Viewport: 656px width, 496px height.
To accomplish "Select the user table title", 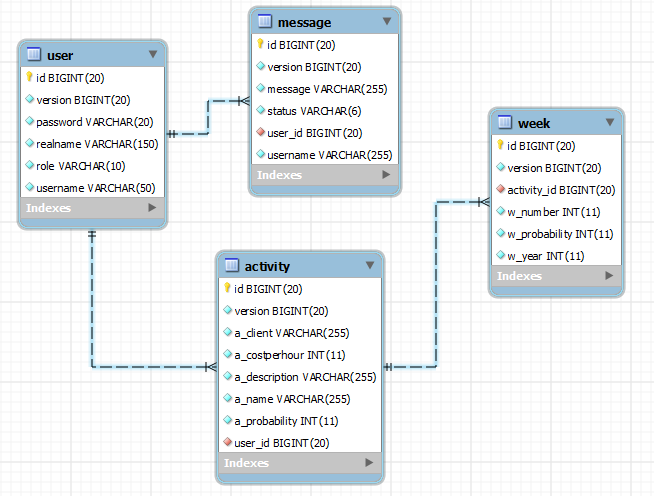I will tap(60, 55).
